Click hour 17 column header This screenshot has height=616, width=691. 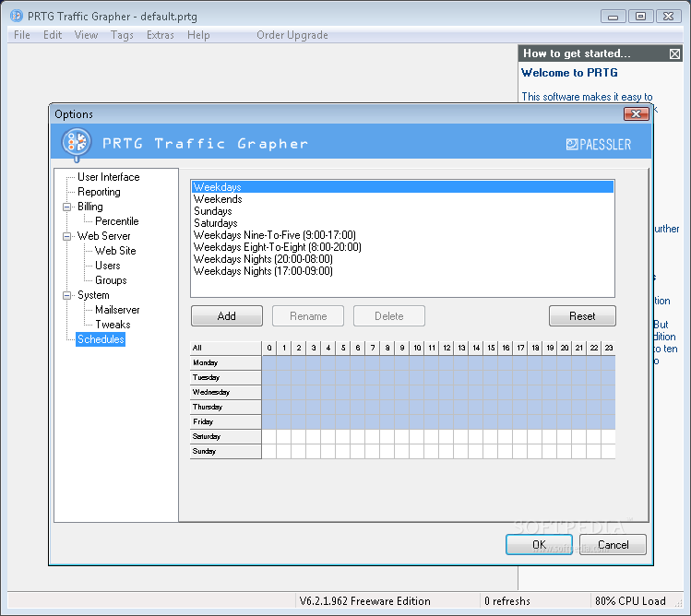pyautogui.click(x=520, y=348)
